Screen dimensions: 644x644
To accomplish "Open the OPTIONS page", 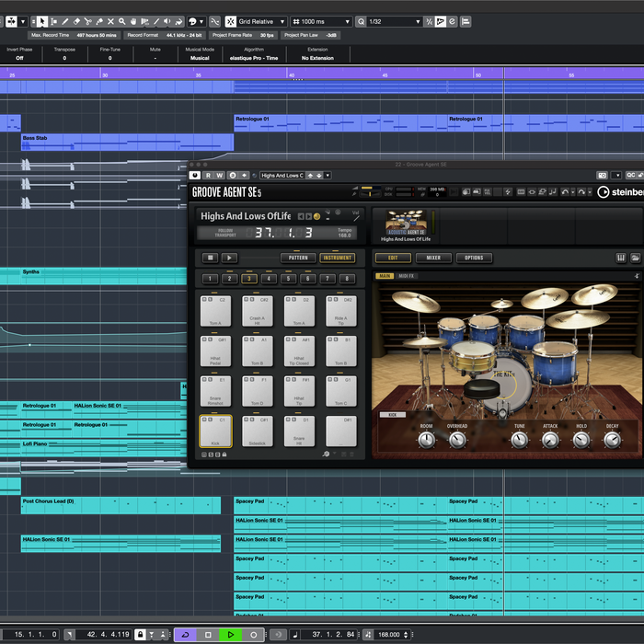I will point(474,258).
